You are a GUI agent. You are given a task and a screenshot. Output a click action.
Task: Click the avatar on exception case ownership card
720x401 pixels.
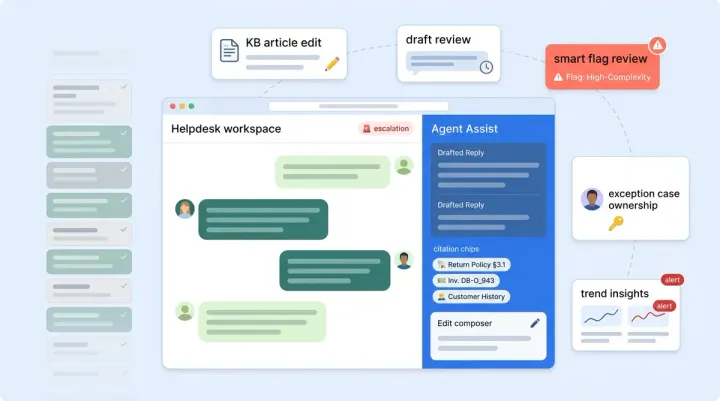click(592, 199)
